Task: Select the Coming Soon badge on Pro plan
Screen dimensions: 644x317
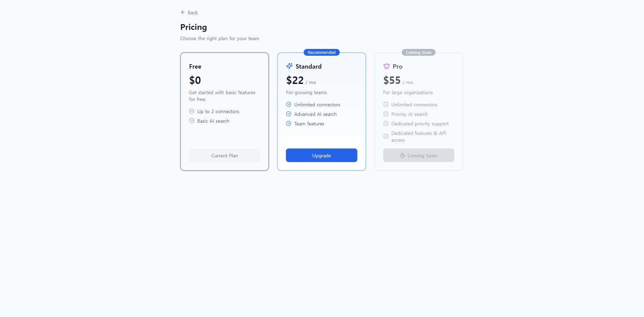Action: point(418,52)
